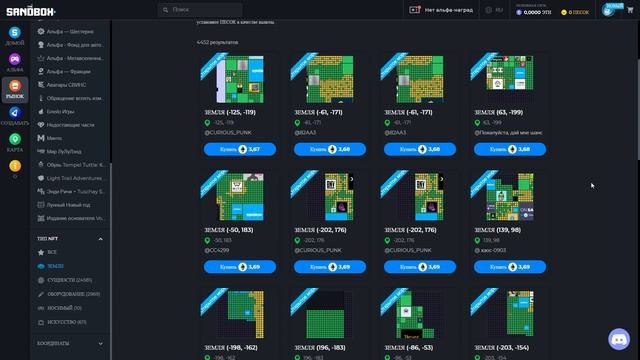The height and width of the screenshot is (360, 640).
Task: Click the sidebar filter panel scrollbar
Action: (x=111, y=261)
